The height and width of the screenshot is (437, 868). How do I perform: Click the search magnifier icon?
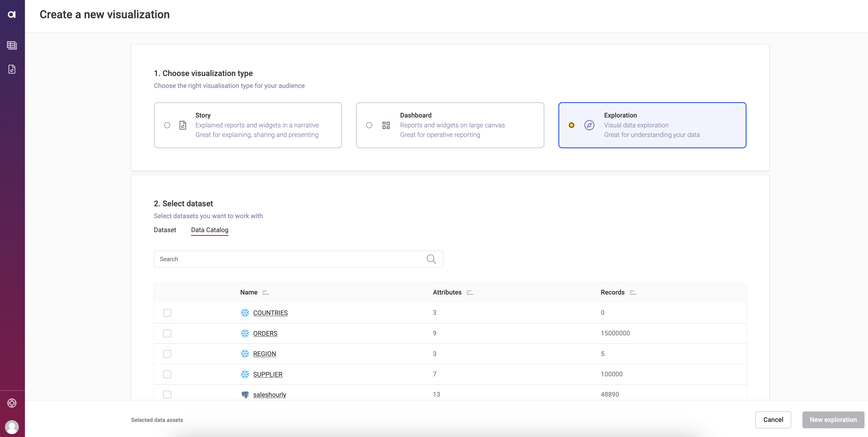pos(431,259)
